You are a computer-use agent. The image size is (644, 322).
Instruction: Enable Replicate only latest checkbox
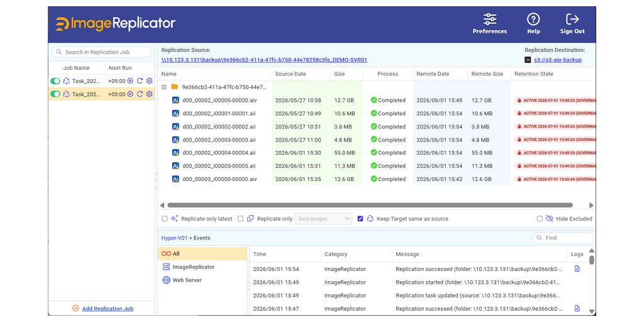(x=165, y=219)
